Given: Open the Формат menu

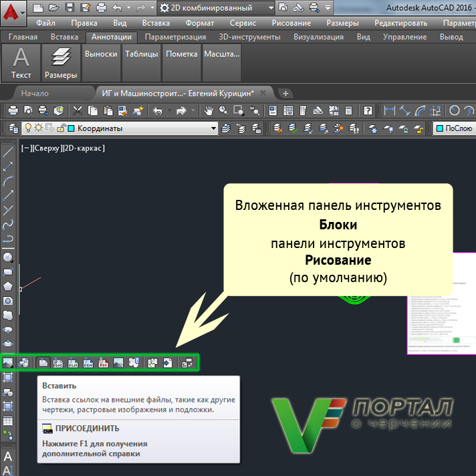Looking at the screenshot, I should click(x=200, y=23).
